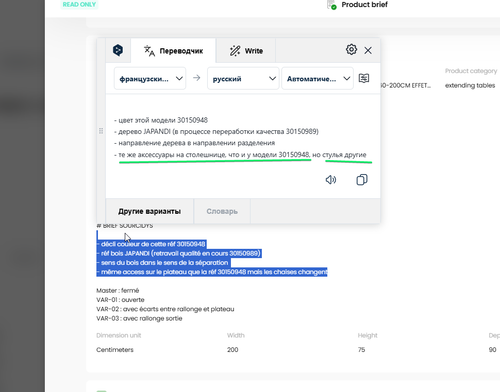This screenshot has width=500, height=392.
Task: Click the DeepL logo icon
Action: [118, 50]
